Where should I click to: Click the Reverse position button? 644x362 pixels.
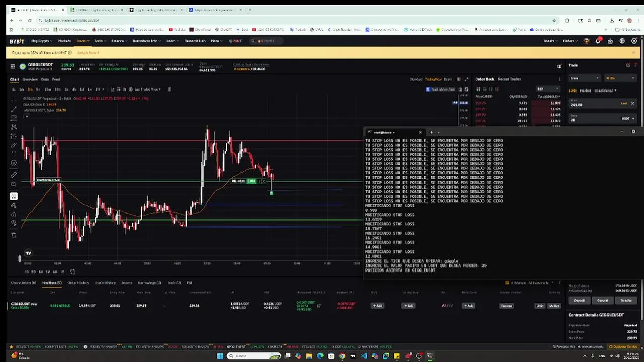point(506,306)
